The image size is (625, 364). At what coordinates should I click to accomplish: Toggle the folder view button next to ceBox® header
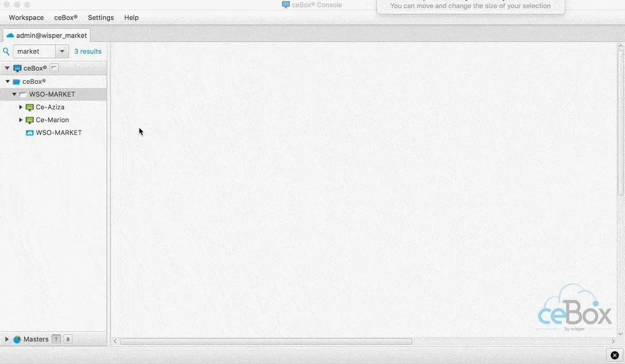[54, 68]
